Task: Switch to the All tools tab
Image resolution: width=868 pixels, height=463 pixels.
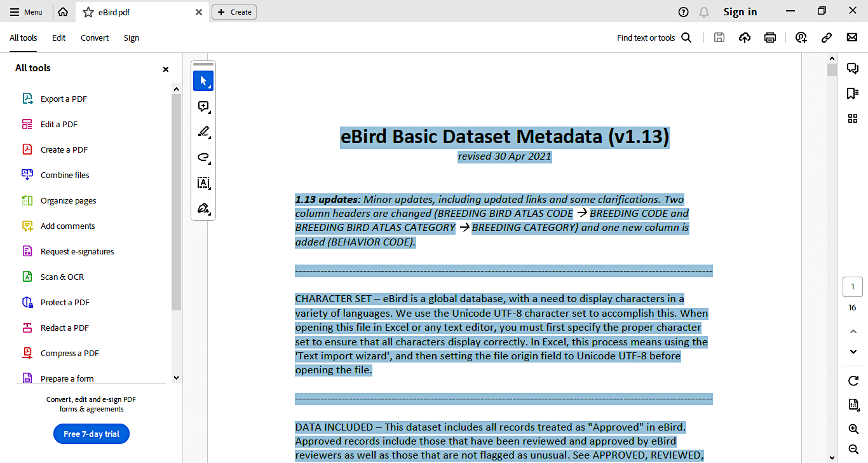Action: click(x=23, y=38)
